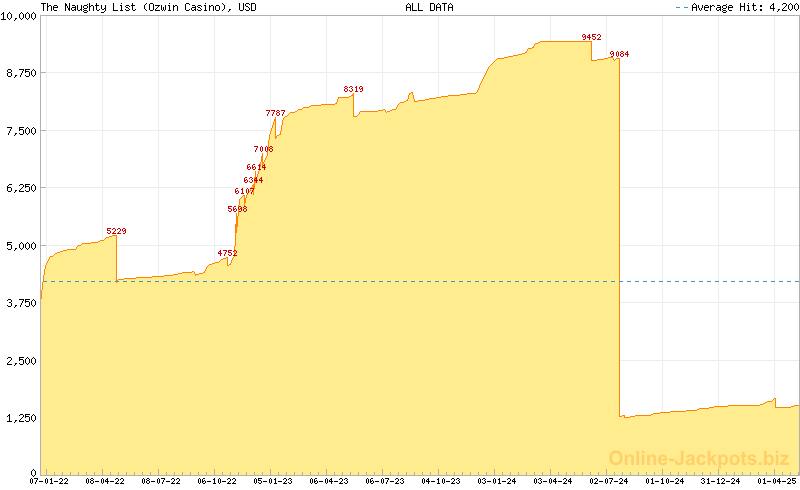This screenshot has height=490, width=800.
Task: Click The Naughty List chart title
Action: click(146, 7)
